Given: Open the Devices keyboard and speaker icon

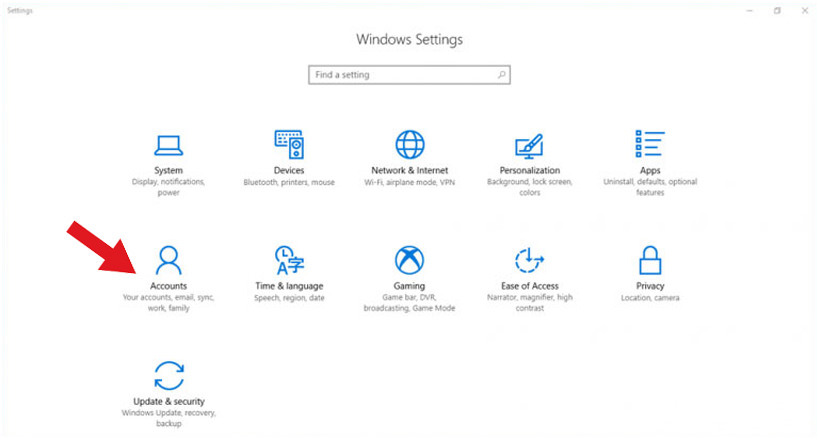Looking at the screenshot, I should [289, 145].
